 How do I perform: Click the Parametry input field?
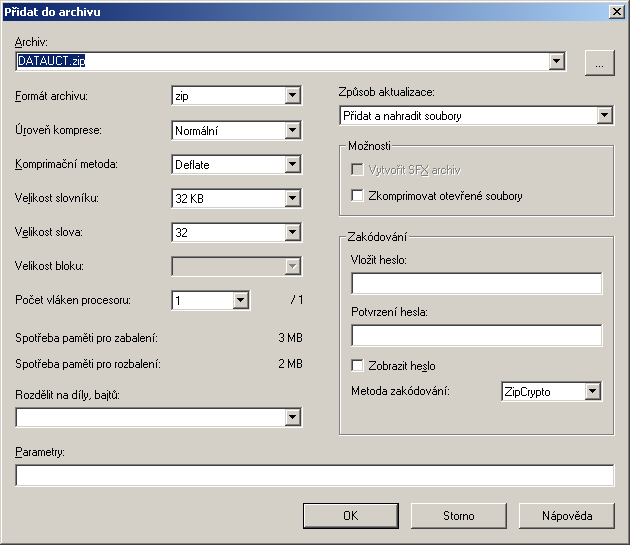[315, 475]
